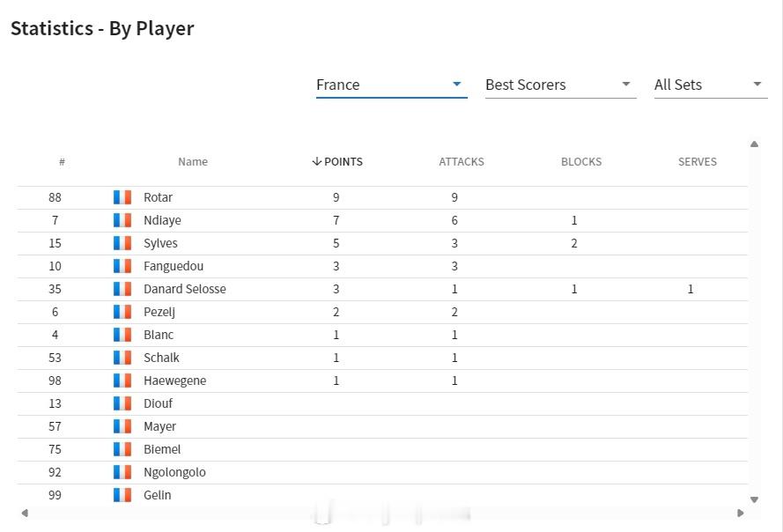Open the France team dropdown
This screenshot has height=532, width=783.
391,85
